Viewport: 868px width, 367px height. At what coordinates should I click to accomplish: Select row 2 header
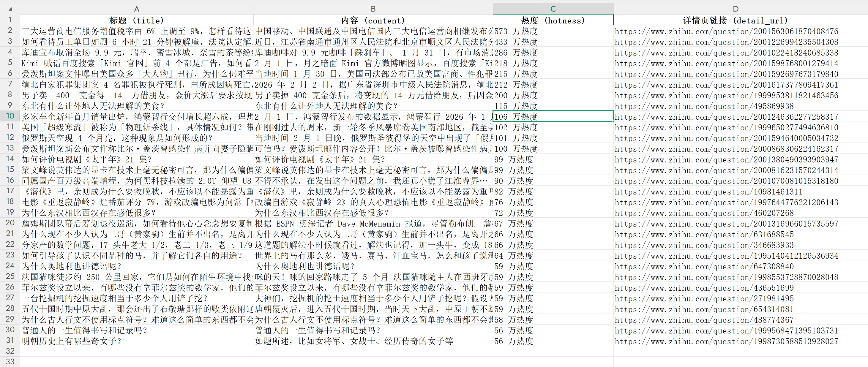(x=10, y=31)
